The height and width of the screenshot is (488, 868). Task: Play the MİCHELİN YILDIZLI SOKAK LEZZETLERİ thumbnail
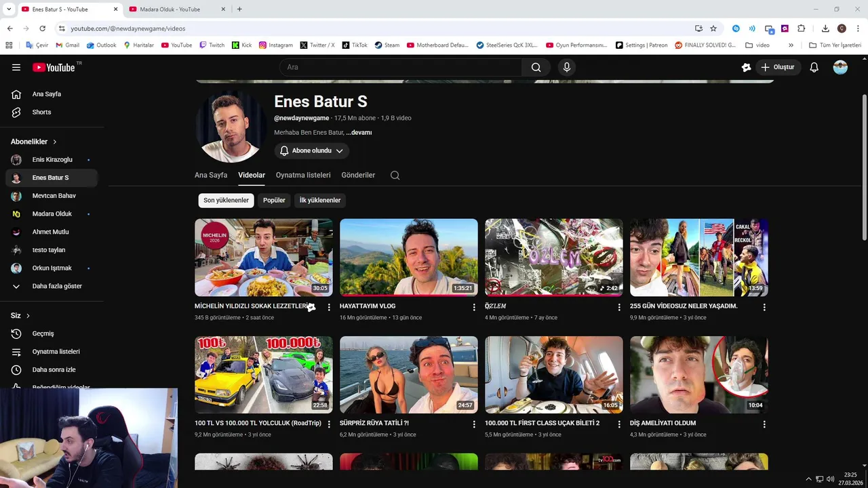tap(264, 258)
